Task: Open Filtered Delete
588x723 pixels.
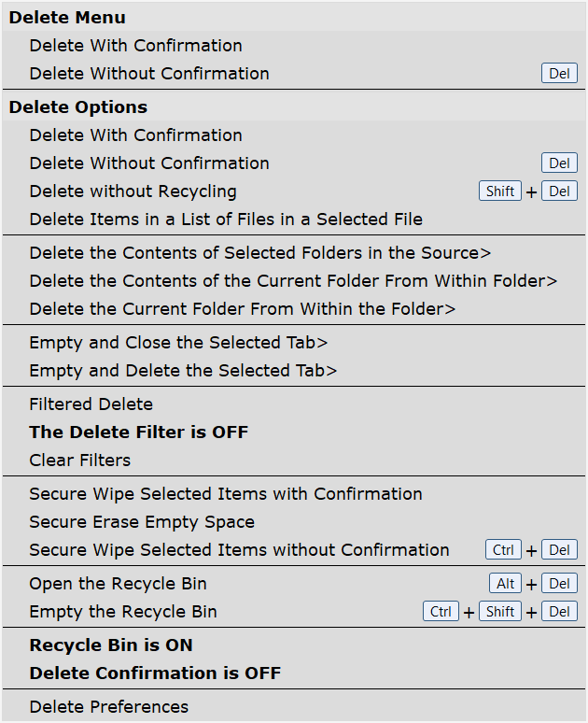Action: (x=91, y=404)
